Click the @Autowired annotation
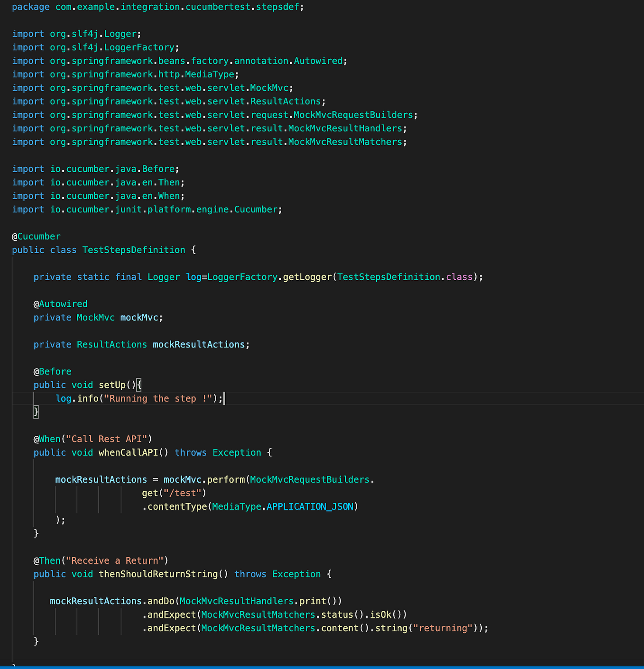Viewport: 644px width, 669px height. point(60,303)
